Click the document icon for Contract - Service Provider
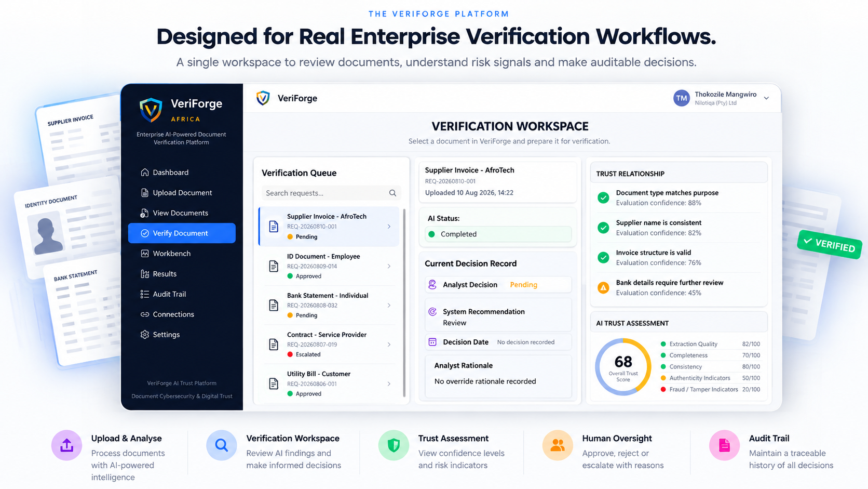Image resolution: width=868 pixels, height=489 pixels. [x=274, y=345]
